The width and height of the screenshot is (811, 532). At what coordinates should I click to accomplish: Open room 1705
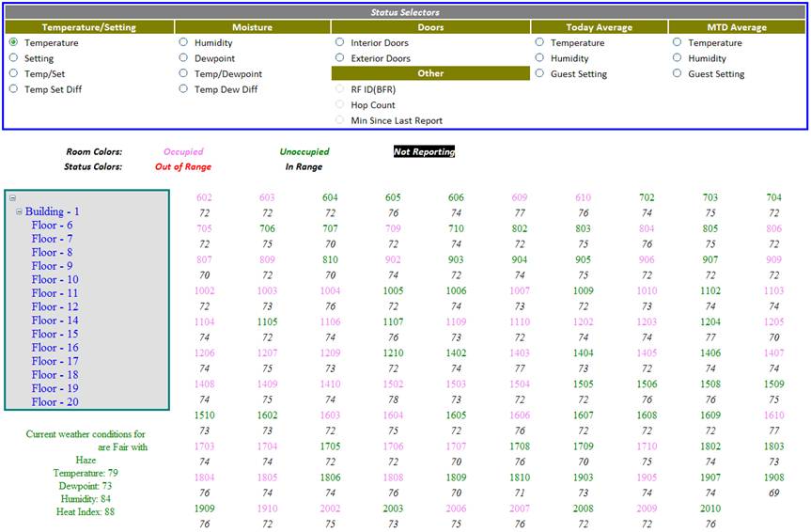(x=330, y=446)
